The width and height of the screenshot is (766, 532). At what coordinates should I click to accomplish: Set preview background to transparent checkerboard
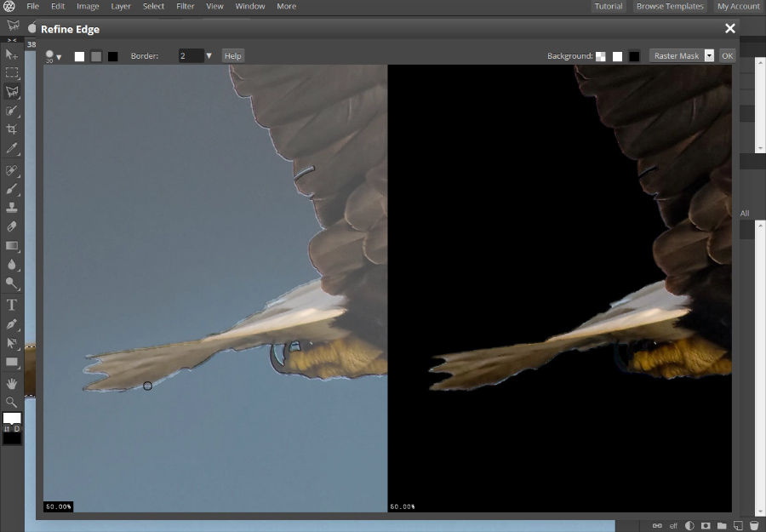pos(602,56)
